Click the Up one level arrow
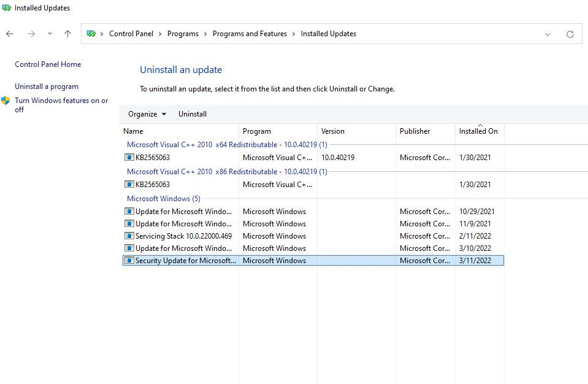 tap(67, 34)
